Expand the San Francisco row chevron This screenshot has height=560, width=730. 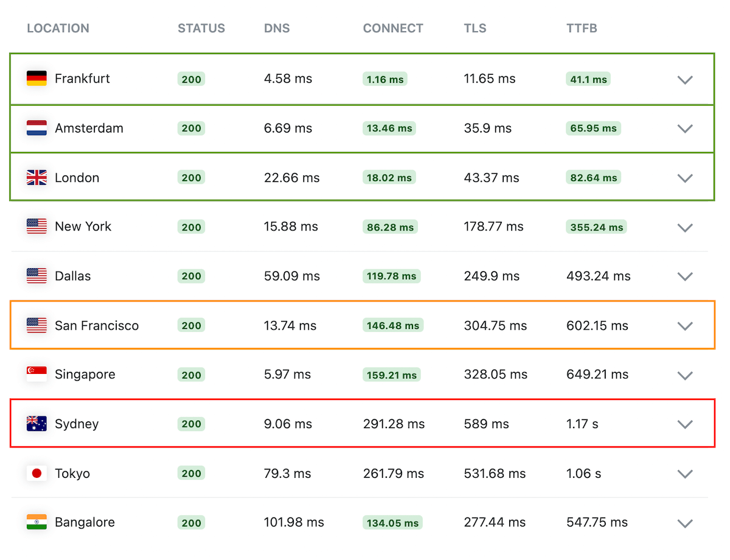685,326
